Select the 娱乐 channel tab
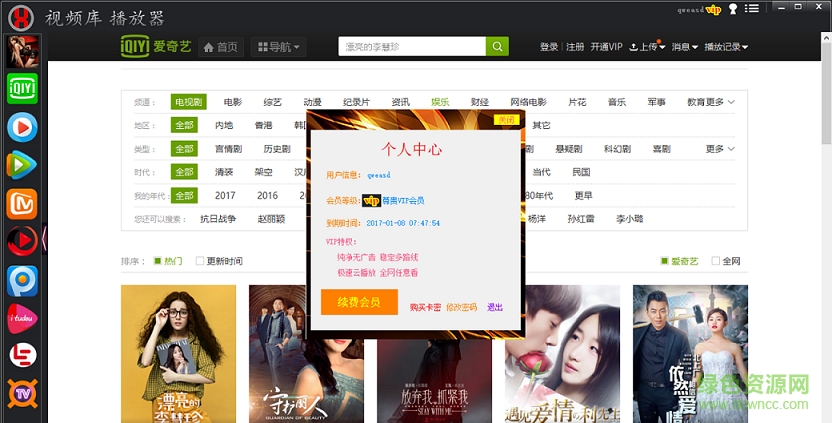The width and height of the screenshot is (832, 423). (x=440, y=102)
